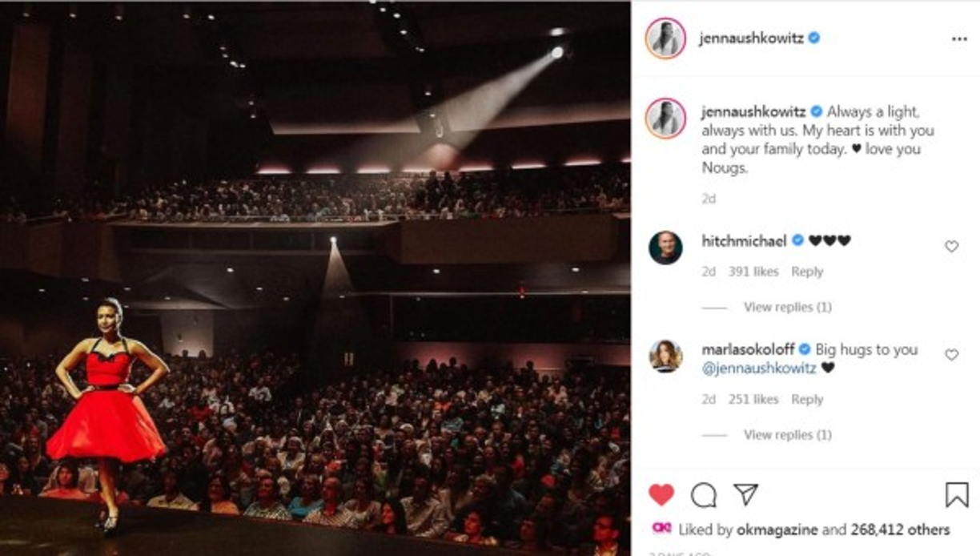Unlike the post with the red heart

(661, 495)
